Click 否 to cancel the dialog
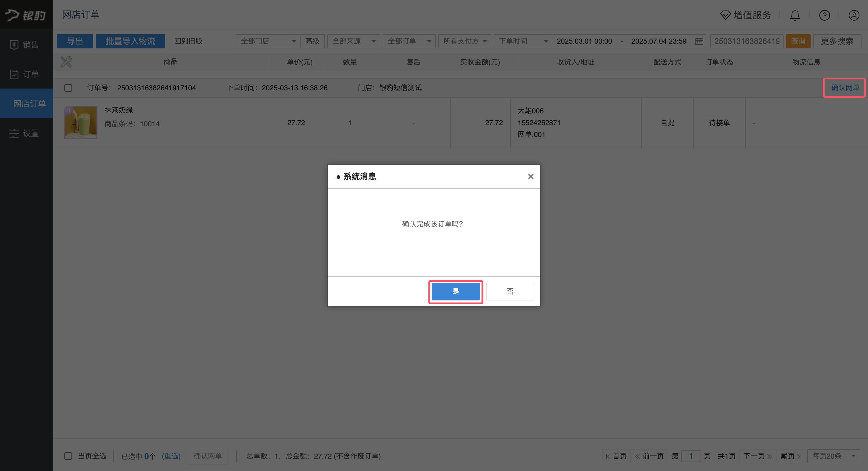The width and height of the screenshot is (868, 471). coord(510,292)
